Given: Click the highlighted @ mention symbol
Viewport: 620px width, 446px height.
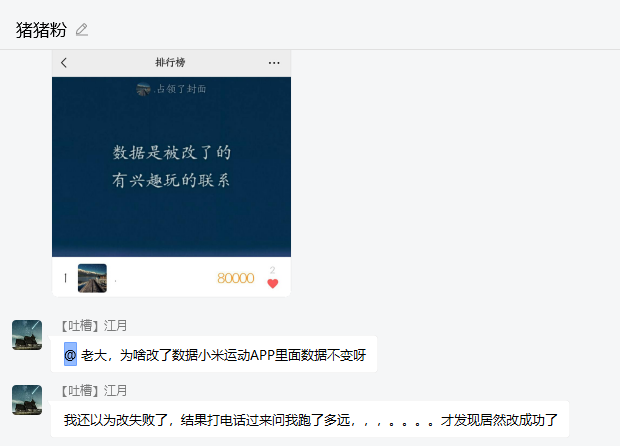Looking at the screenshot, I should click(70, 355).
